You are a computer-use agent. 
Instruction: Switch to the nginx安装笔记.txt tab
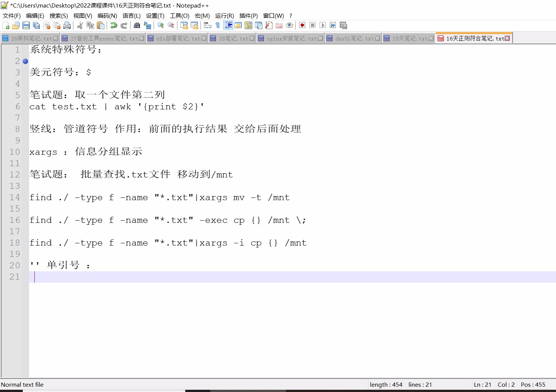pos(291,38)
